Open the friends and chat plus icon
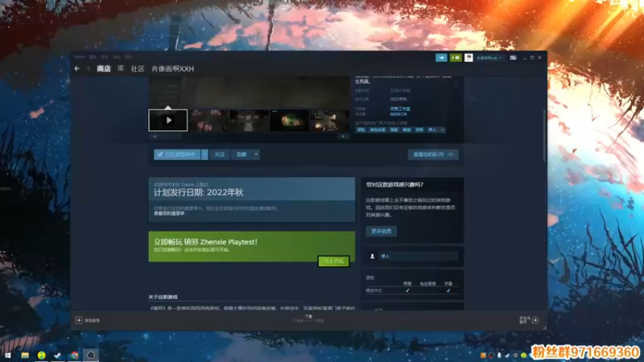The height and width of the screenshot is (362, 644). point(535,320)
